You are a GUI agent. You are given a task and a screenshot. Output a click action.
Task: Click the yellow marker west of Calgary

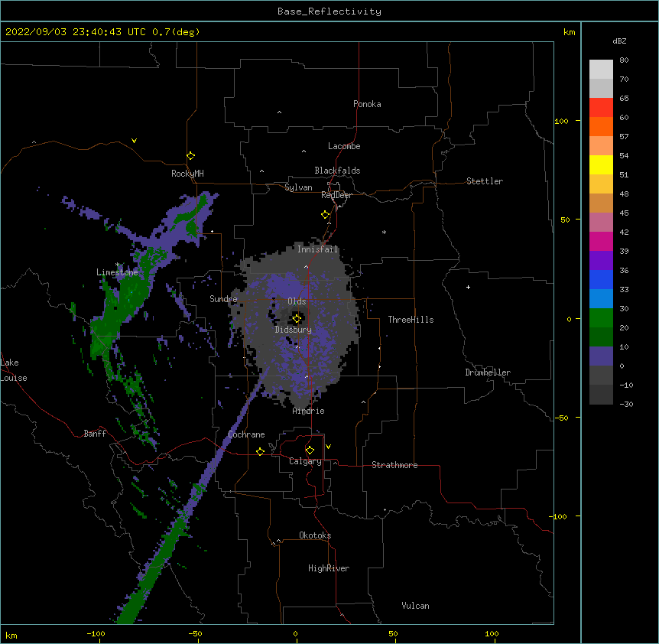[x=260, y=451]
